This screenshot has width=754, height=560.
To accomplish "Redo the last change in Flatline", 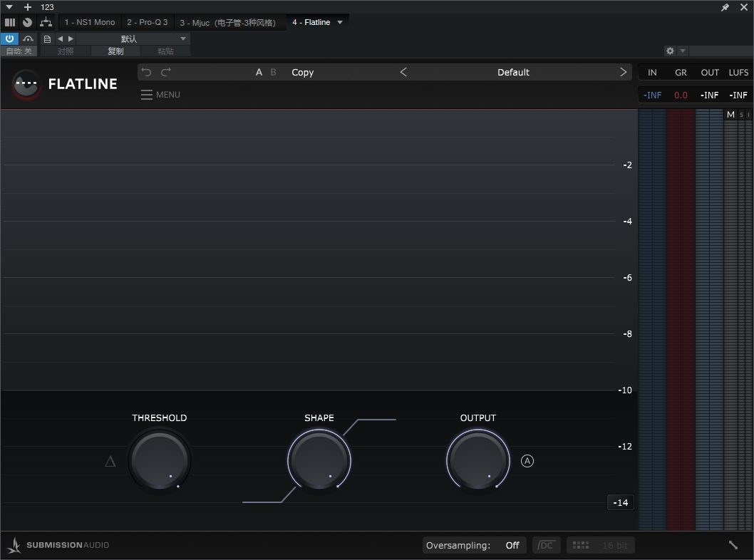I will click(166, 72).
